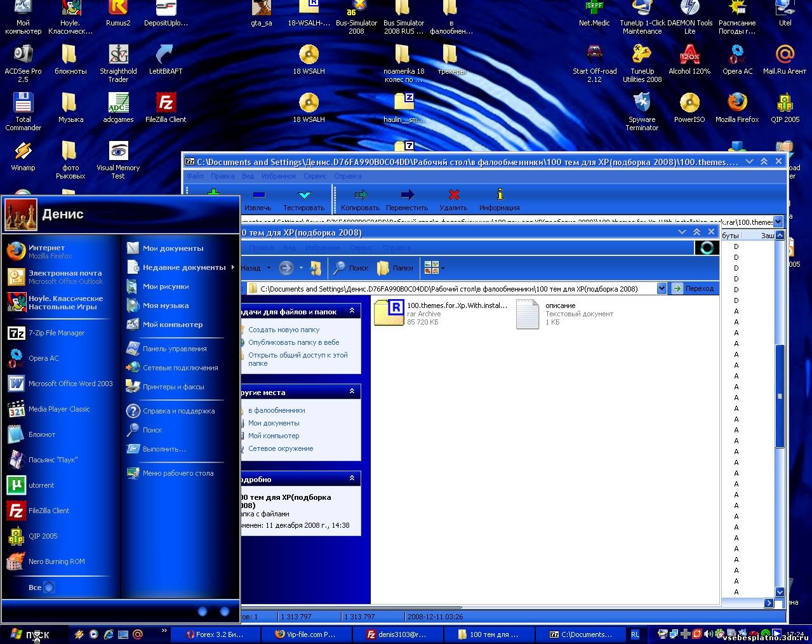Open Информация in the 7-Zip toolbar

coord(500,199)
